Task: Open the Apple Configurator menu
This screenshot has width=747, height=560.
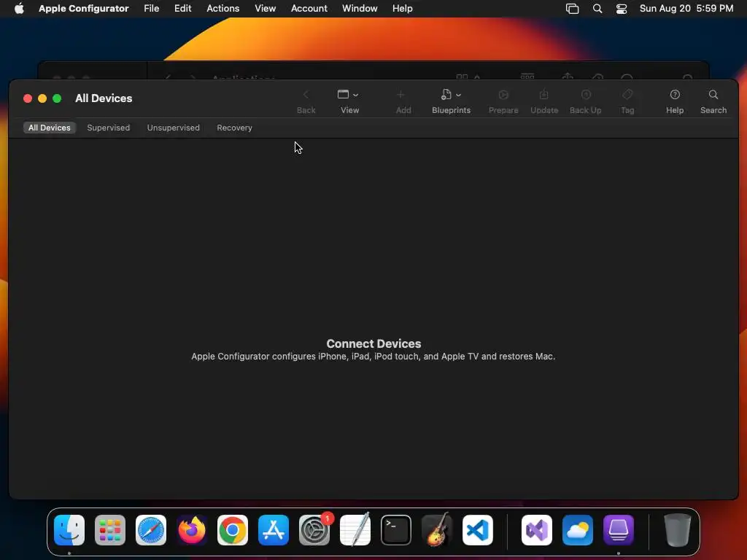Action: click(83, 8)
